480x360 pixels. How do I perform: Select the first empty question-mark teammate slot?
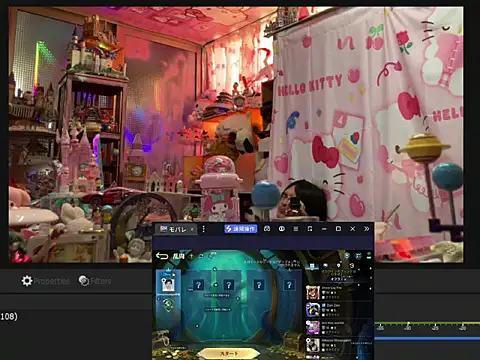coord(199,285)
